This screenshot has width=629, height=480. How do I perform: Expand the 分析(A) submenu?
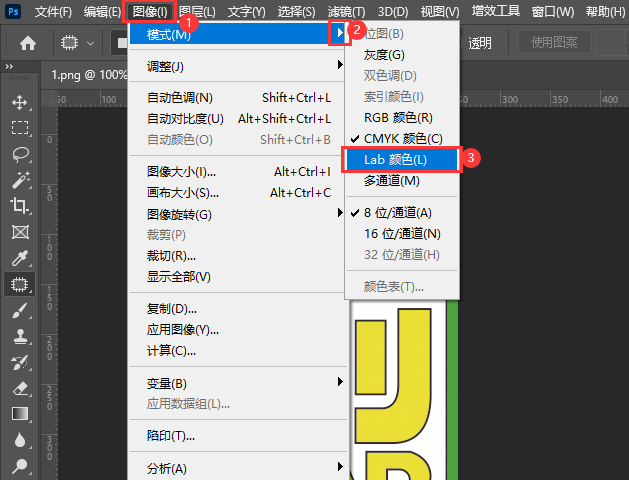pos(237,468)
